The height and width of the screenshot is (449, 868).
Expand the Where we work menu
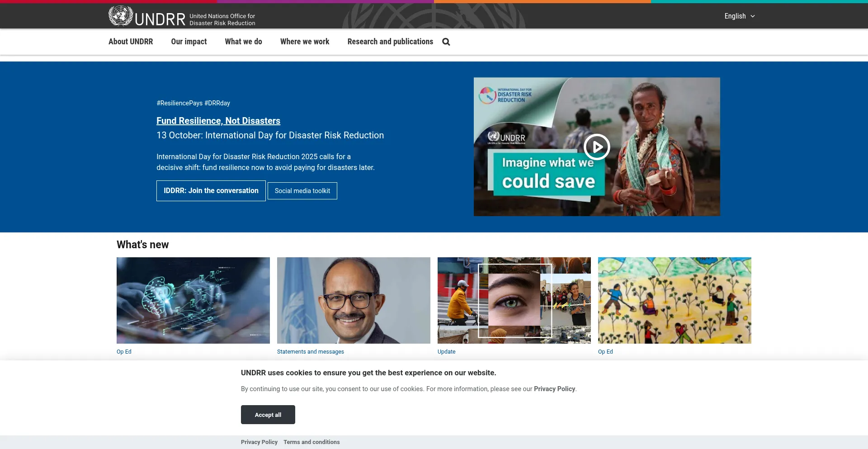click(304, 42)
